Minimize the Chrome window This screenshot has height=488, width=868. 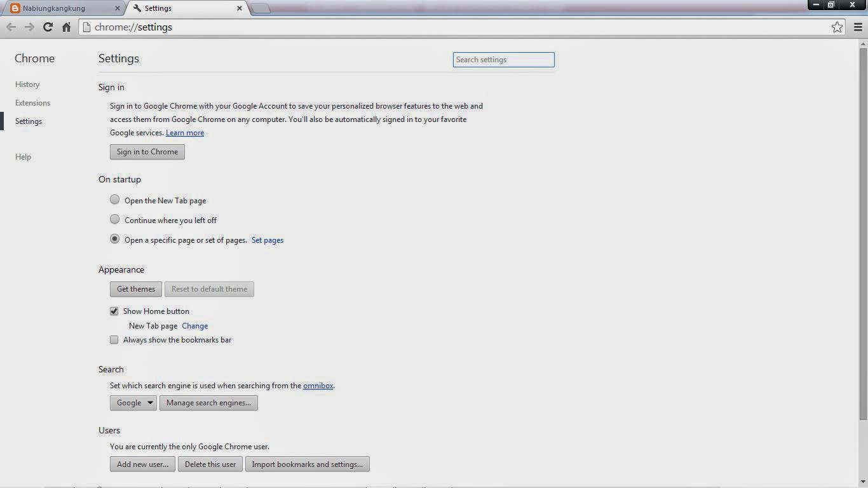(x=817, y=4)
